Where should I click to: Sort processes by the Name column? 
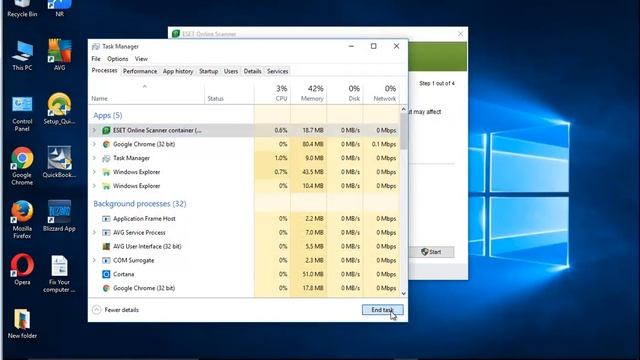tap(147, 93)
